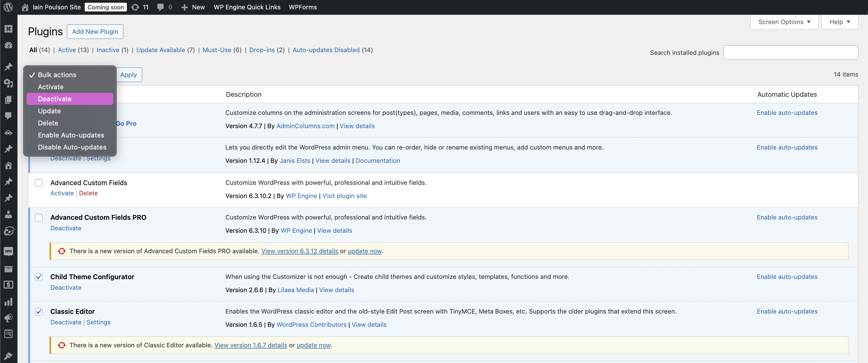Open the Media icon in sidebar
The width and height of the screenshot is (868, 363).
click(8, 83)
